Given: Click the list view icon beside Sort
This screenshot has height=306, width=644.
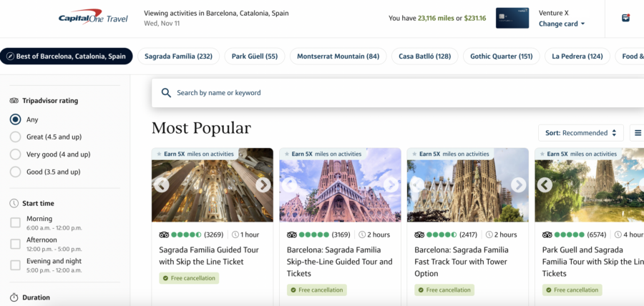Looking at the screenshot, I should (x=638, y=133).
